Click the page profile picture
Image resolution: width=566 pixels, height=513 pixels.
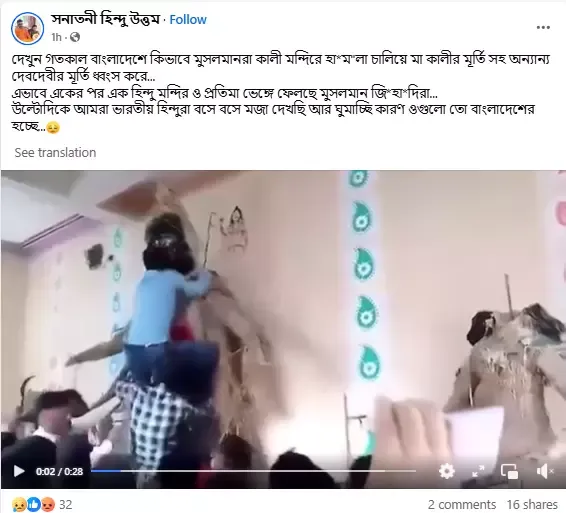coord(27,28)
